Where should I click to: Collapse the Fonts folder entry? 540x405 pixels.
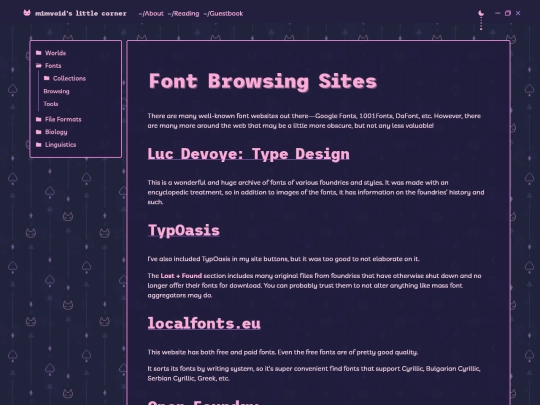point(53,66)
